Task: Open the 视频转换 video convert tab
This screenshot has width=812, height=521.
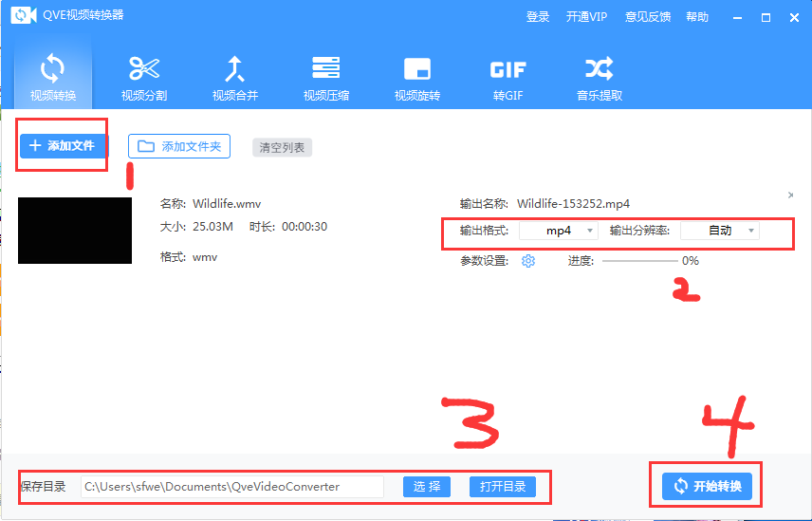Action: click(x=53, y=77)
